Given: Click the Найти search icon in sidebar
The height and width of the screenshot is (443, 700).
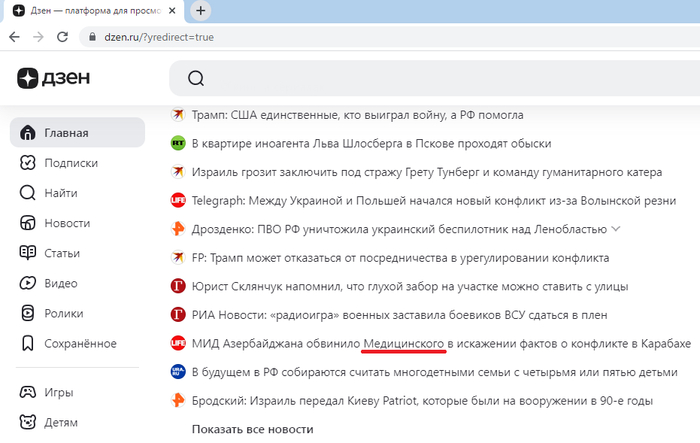Looking at the screenshot, I should coord(28,193).
